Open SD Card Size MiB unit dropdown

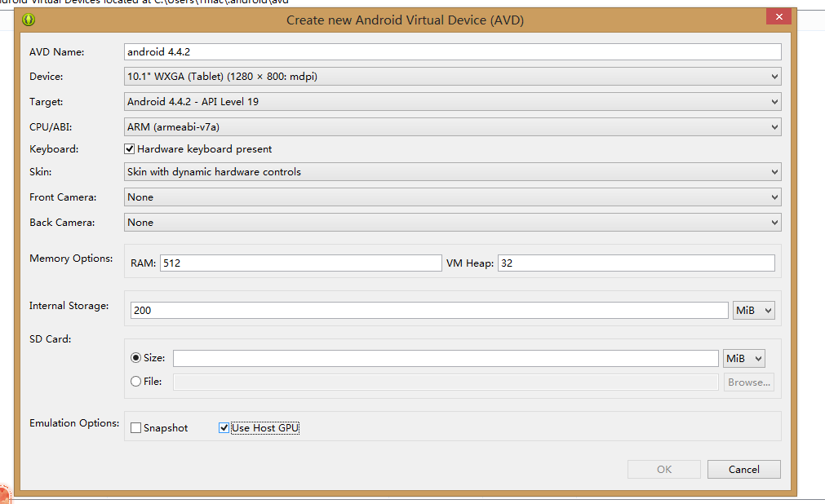point(744,358)
